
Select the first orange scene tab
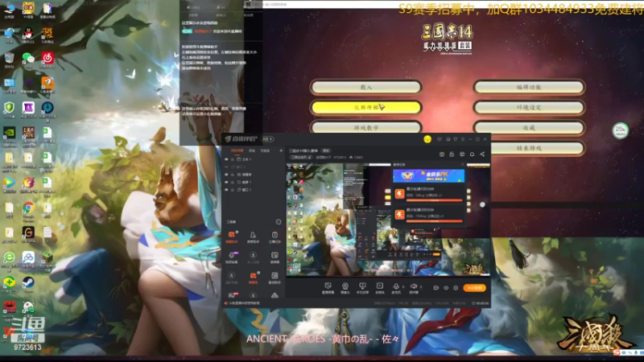(237, 150)
